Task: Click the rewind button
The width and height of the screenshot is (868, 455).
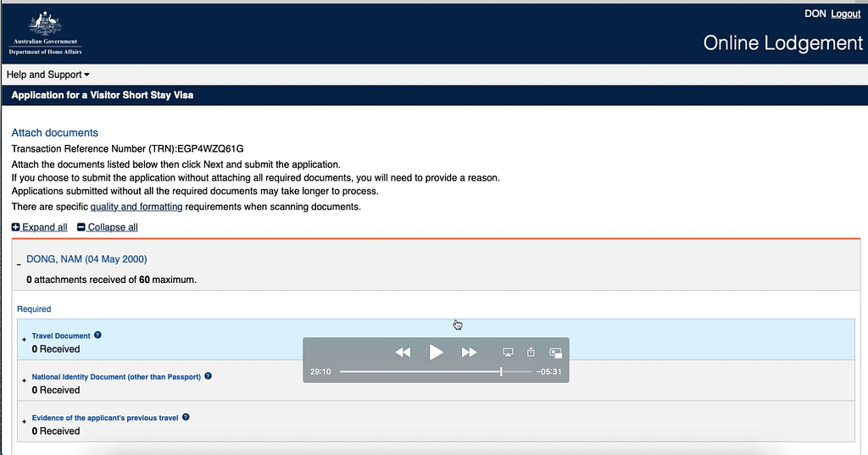Action: (x=403, y=352)
